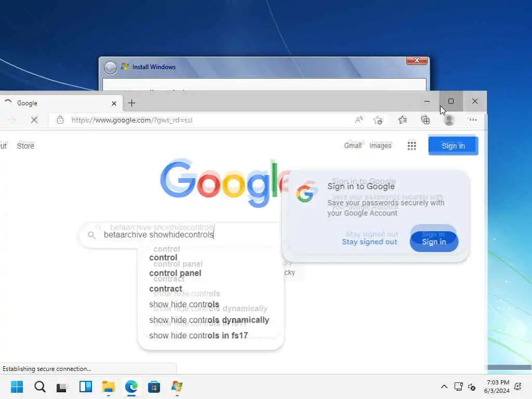Select the "control" suggestion

coord(163,258)
